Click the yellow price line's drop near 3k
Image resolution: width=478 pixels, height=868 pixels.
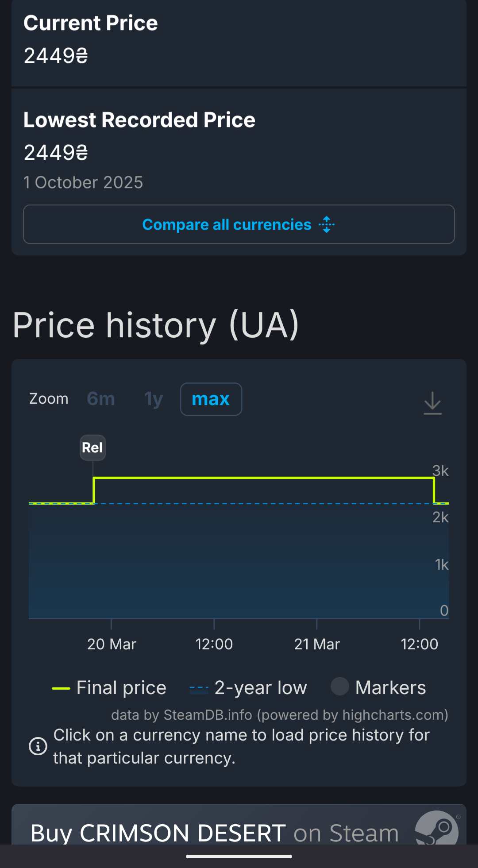pos(434,490)
